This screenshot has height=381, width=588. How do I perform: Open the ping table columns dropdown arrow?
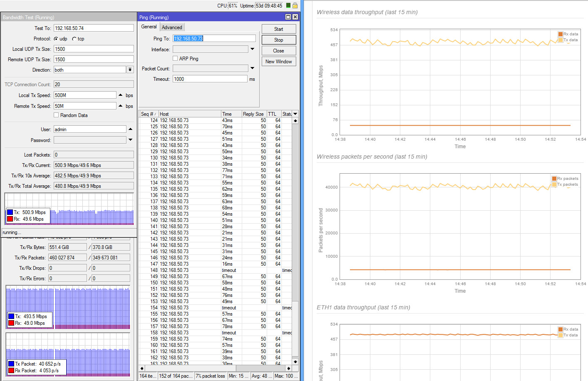(x=295, y=114)
